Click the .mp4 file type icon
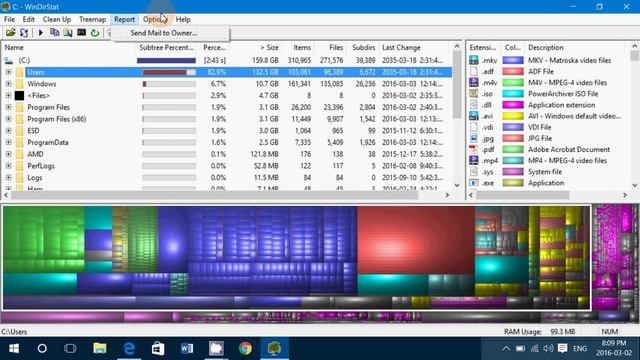 click(473, 160)
